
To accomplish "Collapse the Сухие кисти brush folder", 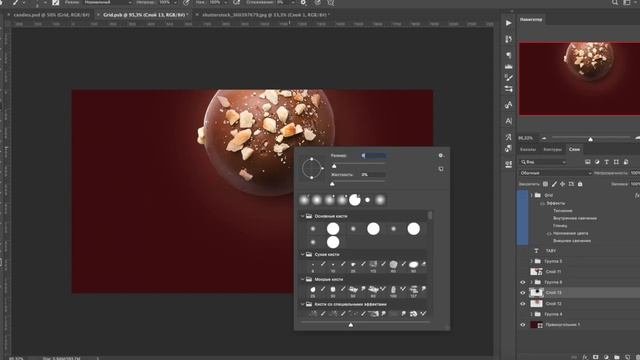I will pyautogui.click(x=302, y=254).
